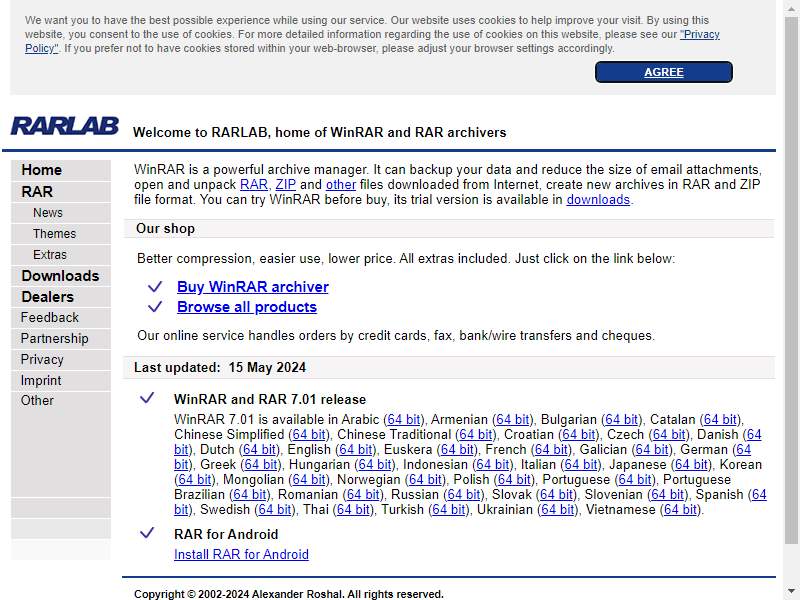Download the Slovenian 64 bit version
800x600 pixels.
pyautogui.click(x=668, y=494)
